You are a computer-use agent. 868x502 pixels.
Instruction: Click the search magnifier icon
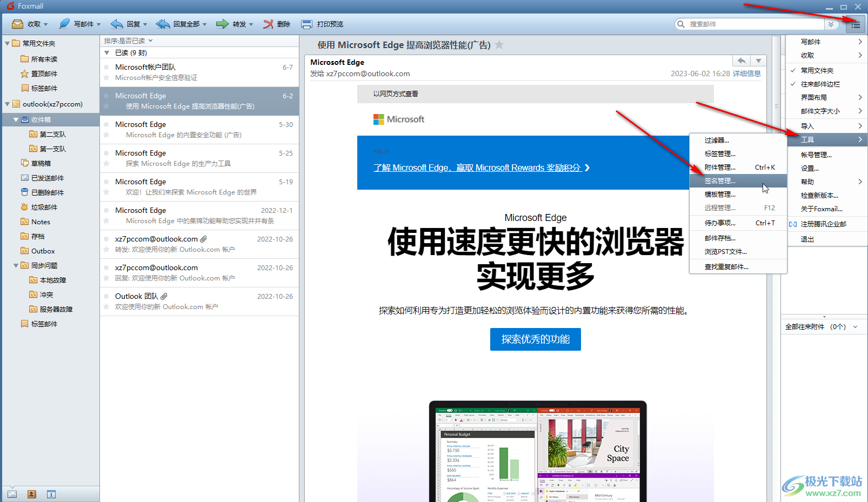click(x=680, y=24)
